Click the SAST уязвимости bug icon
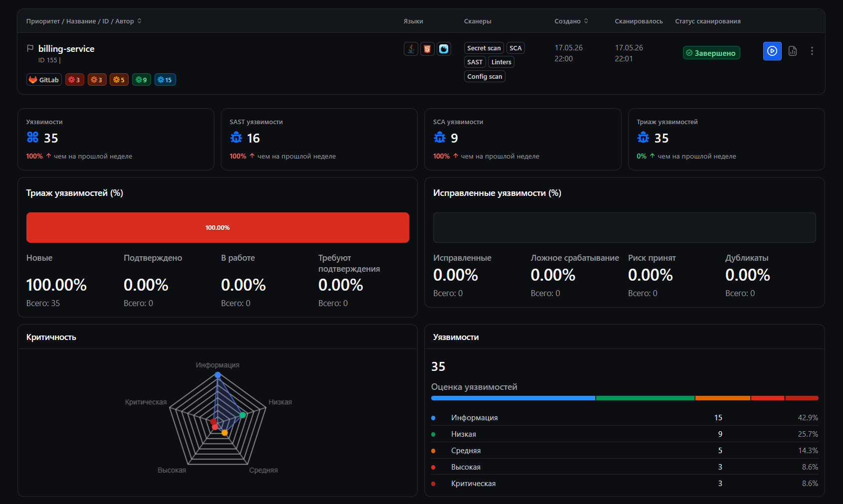 236,137
